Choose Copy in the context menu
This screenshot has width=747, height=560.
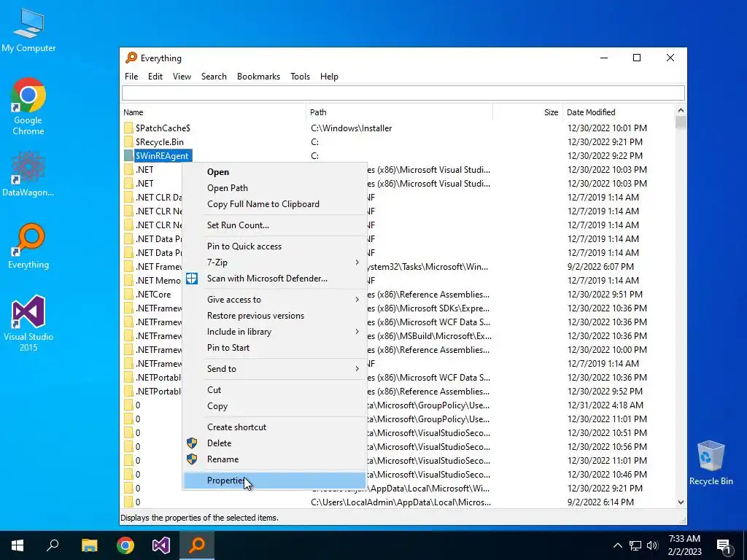pos(274,406)
